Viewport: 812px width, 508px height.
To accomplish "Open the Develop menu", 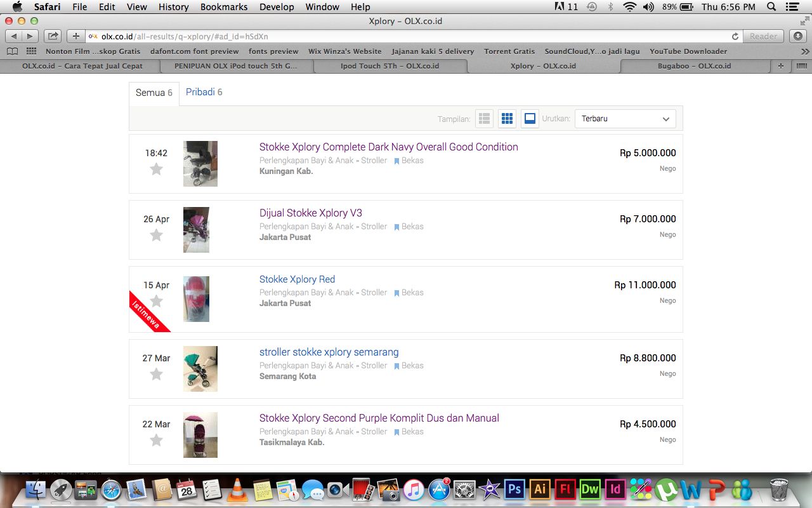I will [x=277, y=7].
